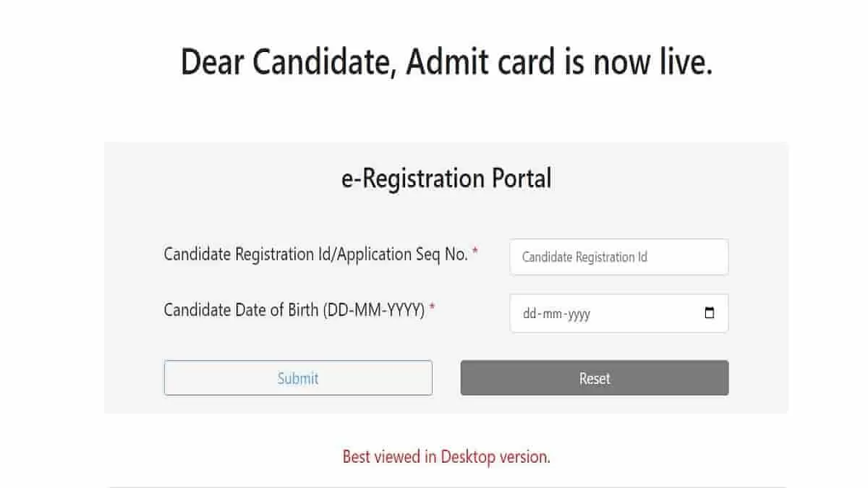Click the 'e-Registration Portal' heading
Image resolution: width=868 pixels, height=488 pixels.
pos(446,178)
